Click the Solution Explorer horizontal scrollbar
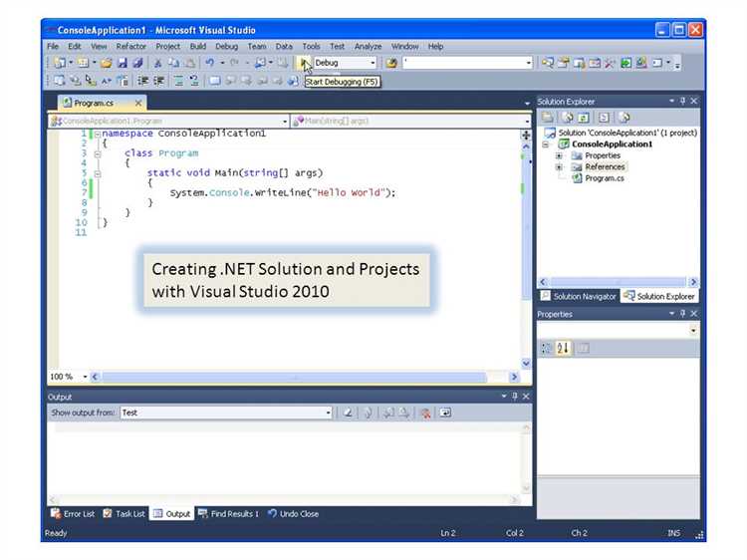The image size is (747, 560). 618,282
